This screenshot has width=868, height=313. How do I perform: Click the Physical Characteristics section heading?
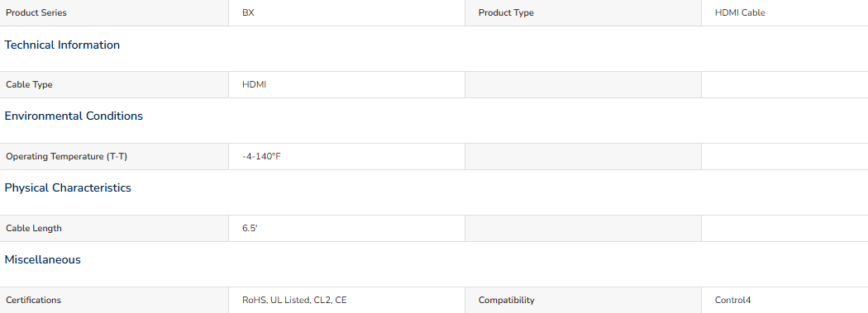(68, 187)
